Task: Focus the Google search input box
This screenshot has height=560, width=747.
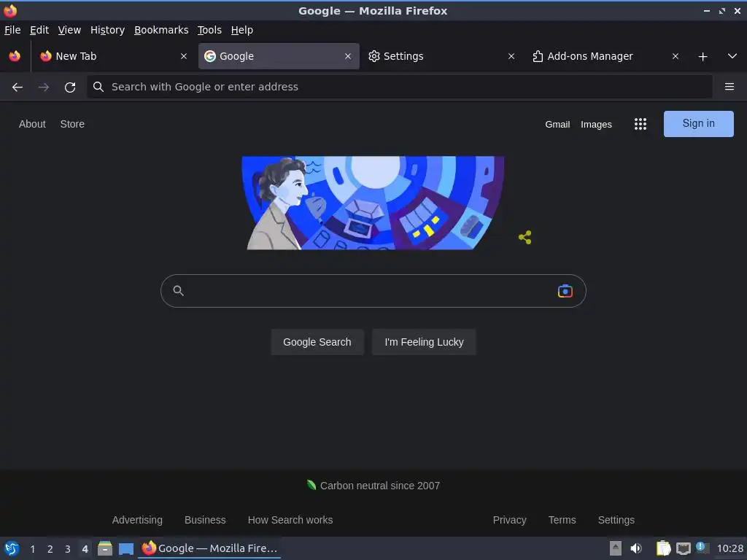Action: pos(373,291)
